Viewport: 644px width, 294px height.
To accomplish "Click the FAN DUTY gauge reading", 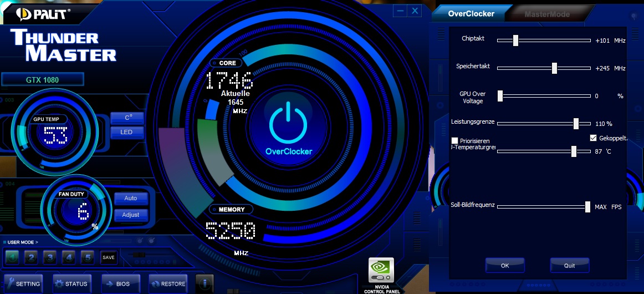I will (83, 212).
